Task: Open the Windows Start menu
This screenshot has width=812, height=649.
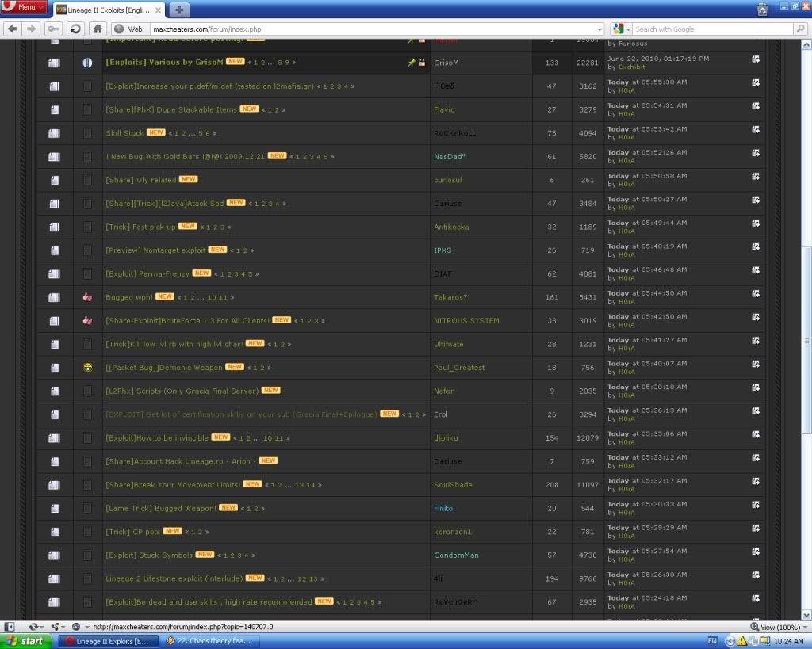Action: (26, 641)
